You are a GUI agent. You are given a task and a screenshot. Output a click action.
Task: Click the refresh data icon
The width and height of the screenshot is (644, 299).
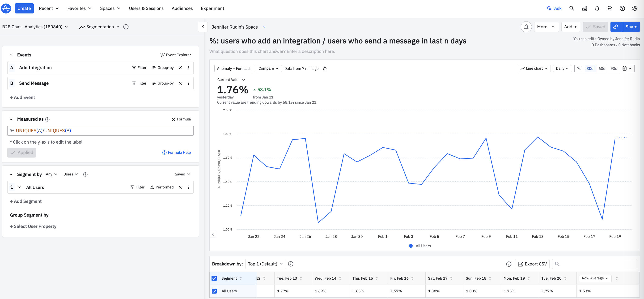coord(325,68)
